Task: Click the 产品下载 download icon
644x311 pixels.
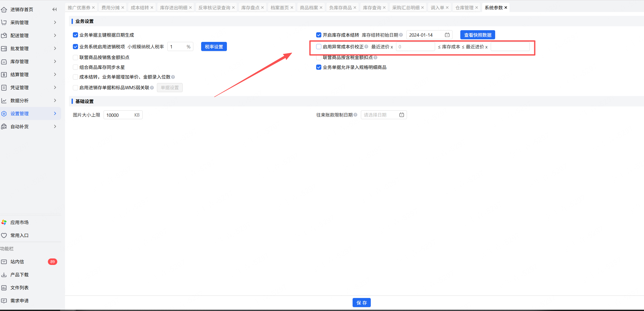Action: [4, 275]
